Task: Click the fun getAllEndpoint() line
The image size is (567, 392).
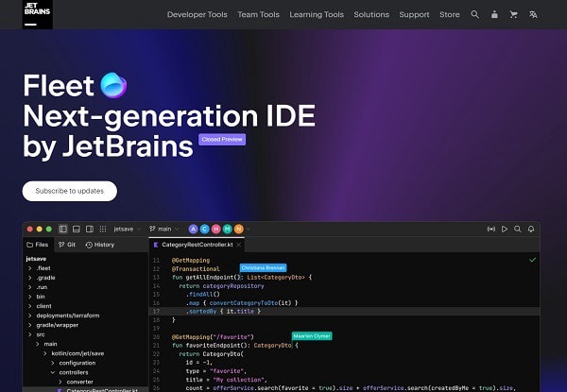Action: [x=242, y=278]
